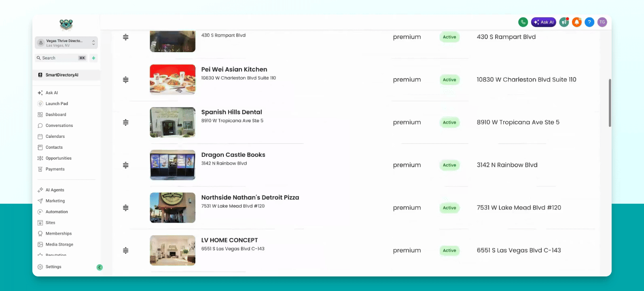
Task: Click address cell "7531 W Lake Mead Blvd #120"
Action: point(519,208)
